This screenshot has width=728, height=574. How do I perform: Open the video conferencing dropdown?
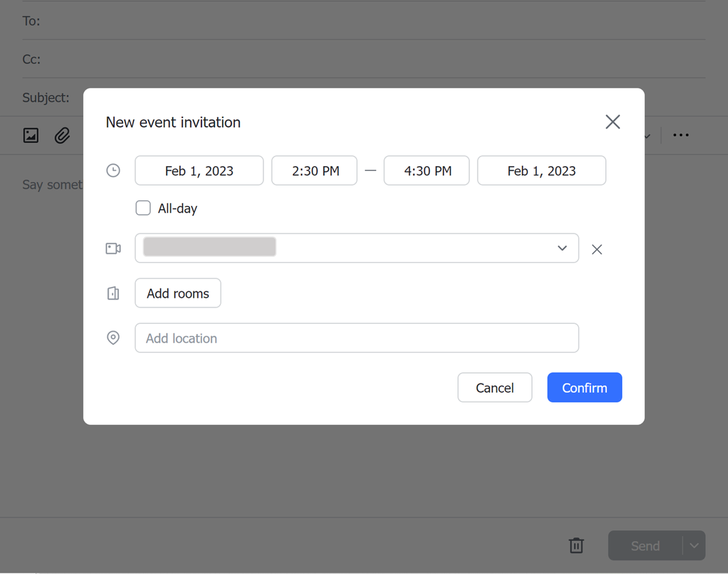pyautogui.click(x=562, y=248)
